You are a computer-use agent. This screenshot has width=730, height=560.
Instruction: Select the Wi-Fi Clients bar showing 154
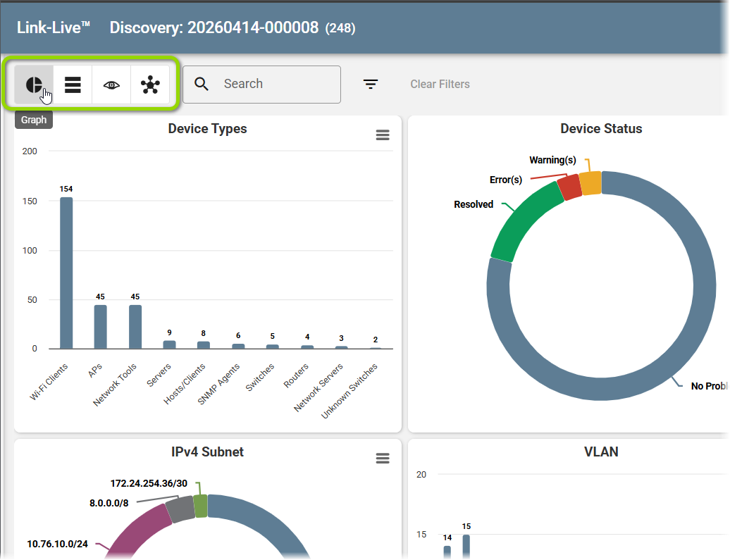coord(66,273)
